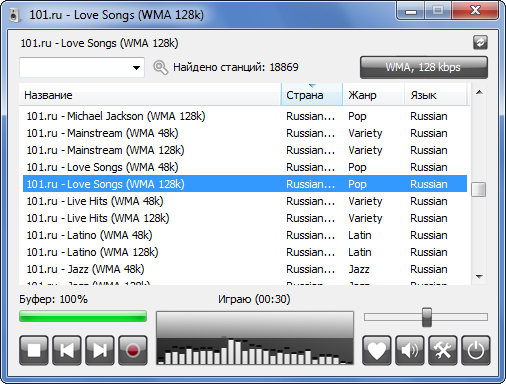The height and width of the screenshot is (384, 506).
Task: Click the Играю (00:30) status text
Action: [254, 299]
